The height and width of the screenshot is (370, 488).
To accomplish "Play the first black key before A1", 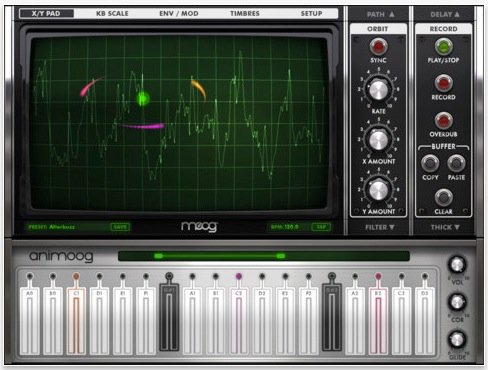I will (169, 317).
